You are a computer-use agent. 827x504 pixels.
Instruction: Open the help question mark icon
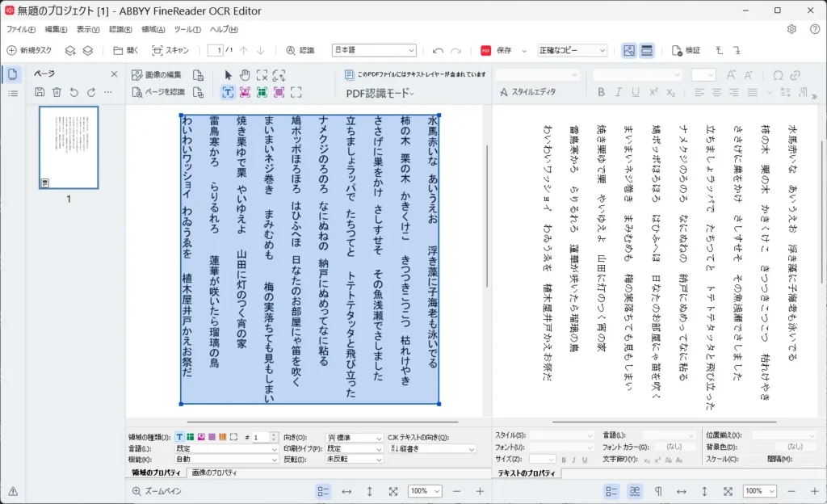point(815,30)
